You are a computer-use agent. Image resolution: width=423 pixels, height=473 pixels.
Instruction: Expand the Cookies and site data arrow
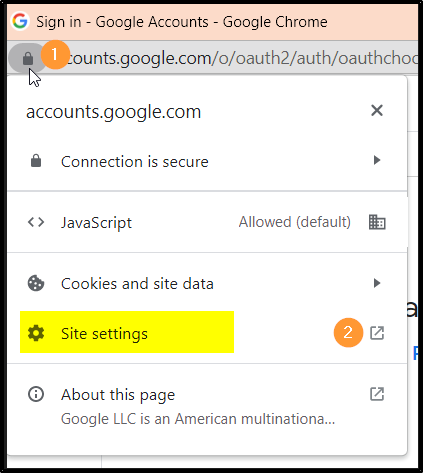pyautogui.click(x=377, y=283)
